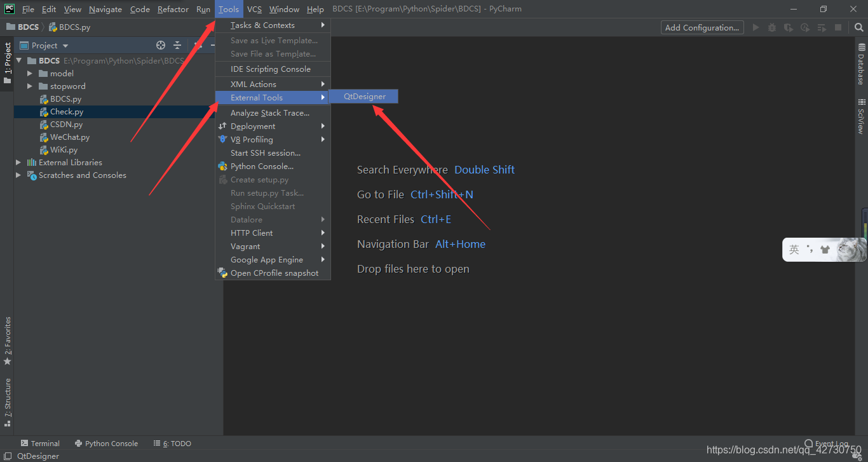Open the Favorites tool window tab
The height and width of the screenshot is (462, 868).
pyautogui.click(x=7, y=341)
